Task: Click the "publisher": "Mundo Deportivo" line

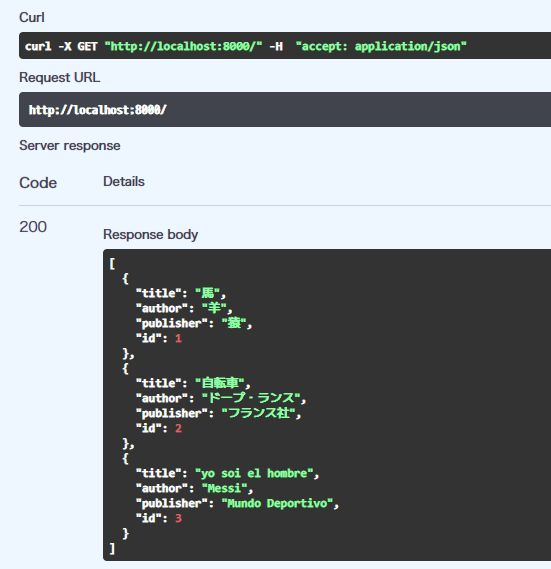Action: (237, 503)
